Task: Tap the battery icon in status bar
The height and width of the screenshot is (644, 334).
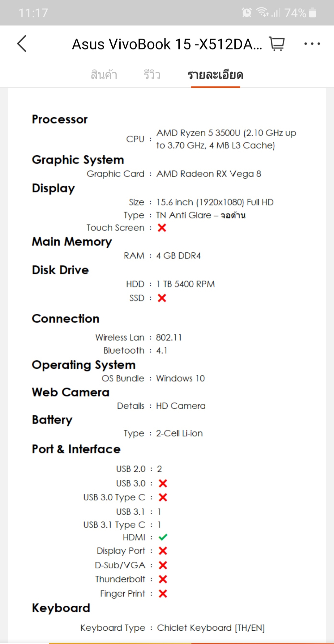Action: point(312,13)
